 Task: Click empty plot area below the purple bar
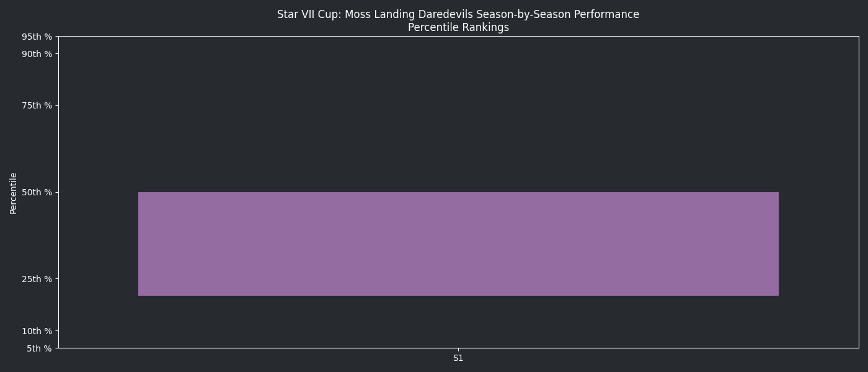pyautogui.click(x=458, y=322)
